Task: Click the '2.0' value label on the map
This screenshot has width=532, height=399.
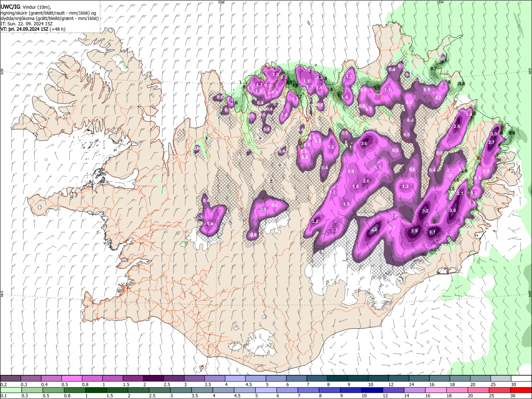Action: pyautogui.click(x=366, y=181)
